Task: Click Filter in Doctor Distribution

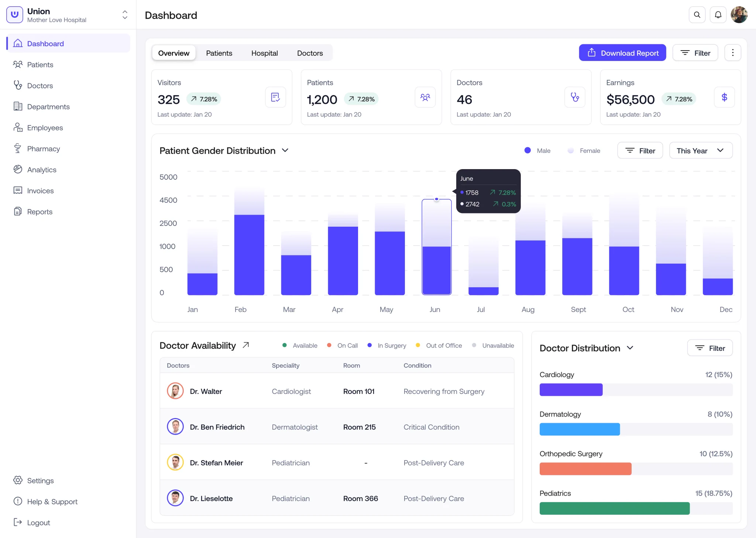Action: point(710,348)
